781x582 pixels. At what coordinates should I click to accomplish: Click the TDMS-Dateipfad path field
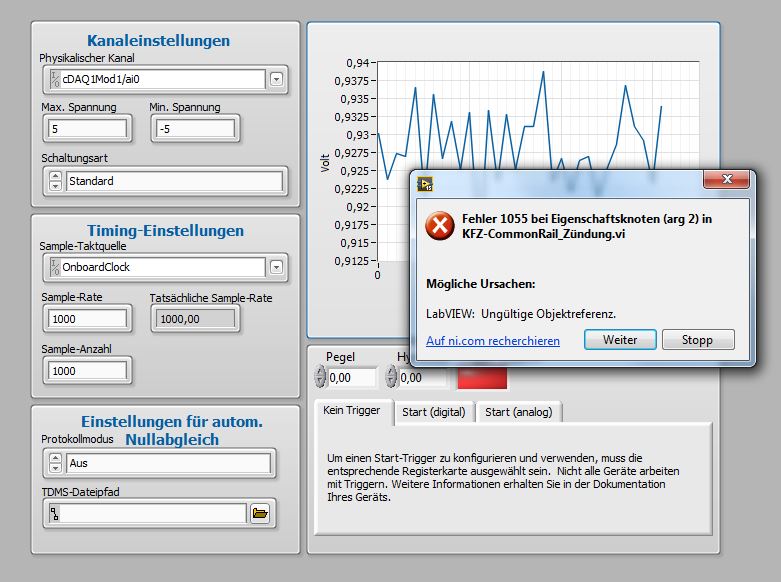[x=147, y=514]
